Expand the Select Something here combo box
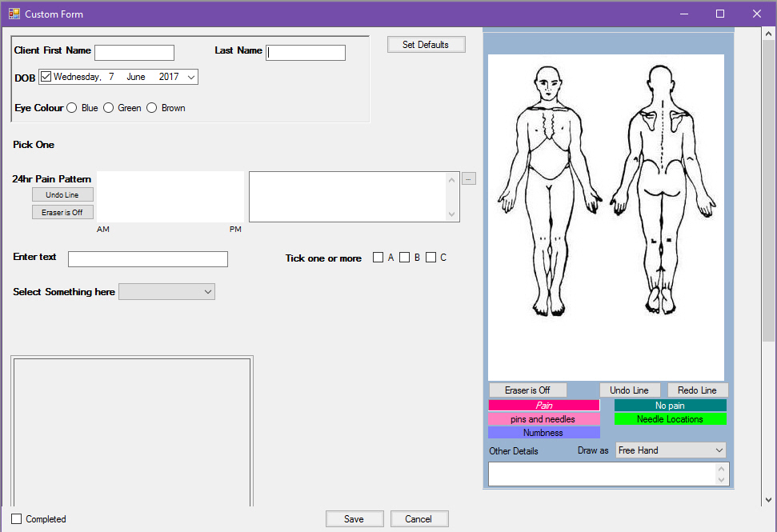The height and width of the screenshot is (532, 777). click(x=208, y=292)
